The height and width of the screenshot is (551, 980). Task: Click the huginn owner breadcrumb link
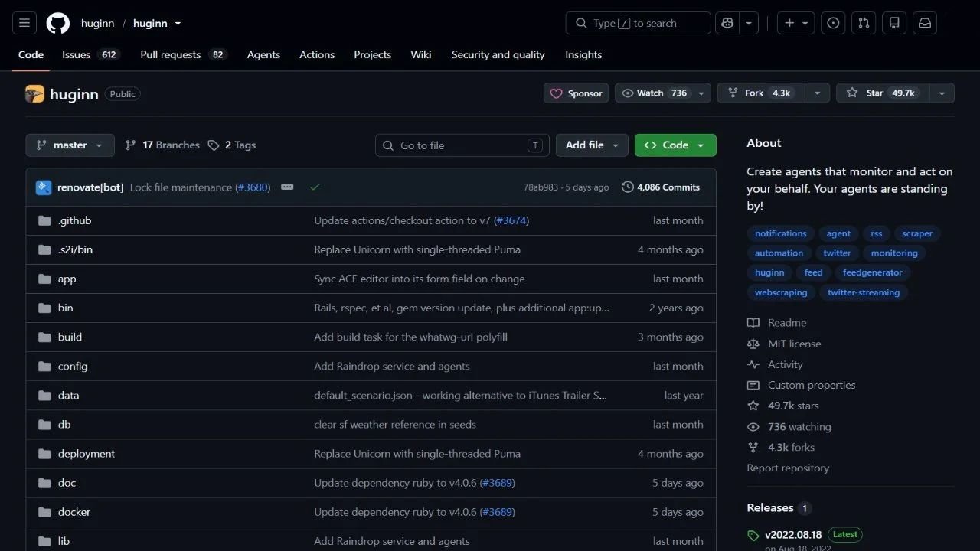click(x=97, y=23)
